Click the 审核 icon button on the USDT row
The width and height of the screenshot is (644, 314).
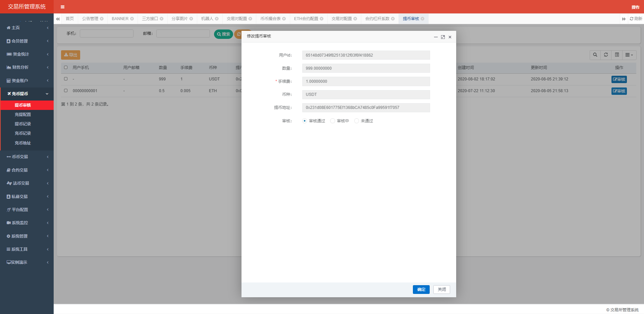(x=619, y=79)
